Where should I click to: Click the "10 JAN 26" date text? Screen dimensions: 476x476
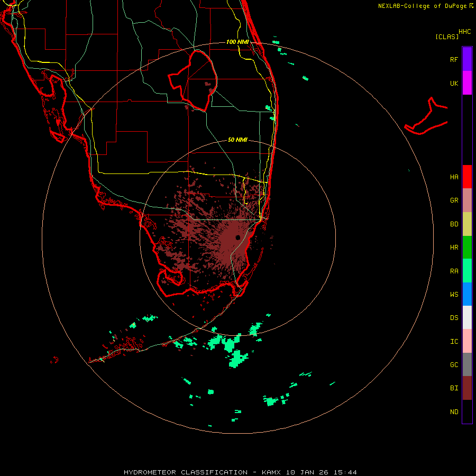[307, 472]
